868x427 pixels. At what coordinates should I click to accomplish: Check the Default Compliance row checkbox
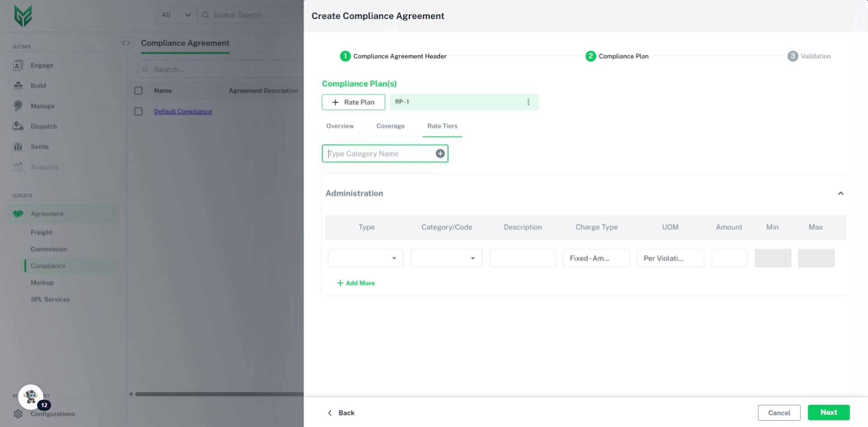point(138,111)
